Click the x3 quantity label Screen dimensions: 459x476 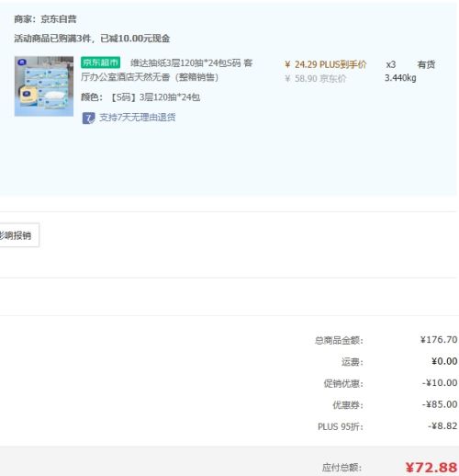pos(391,64)
